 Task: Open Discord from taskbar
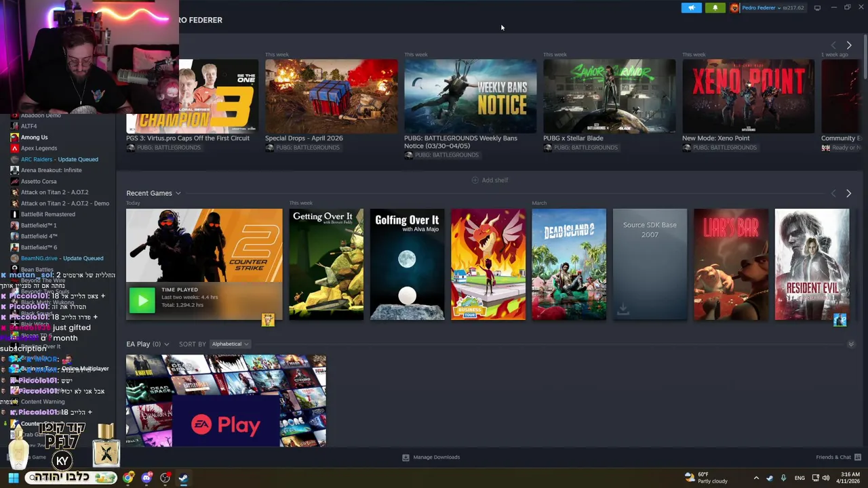[146, 478]
